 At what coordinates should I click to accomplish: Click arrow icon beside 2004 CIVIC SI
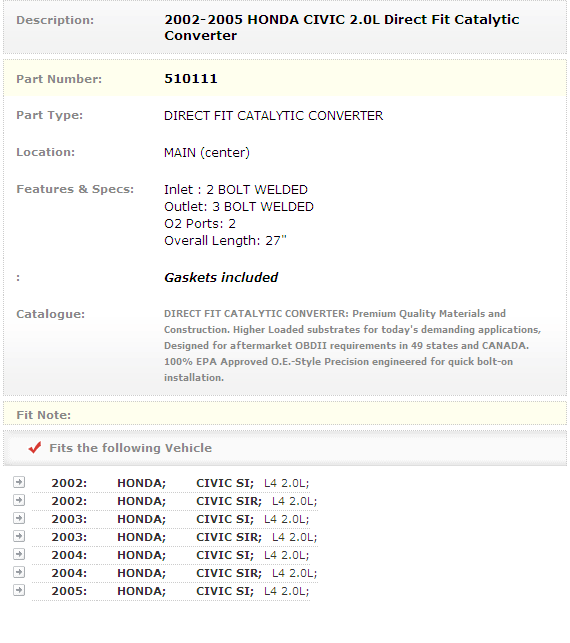click(x=19, y=554)
